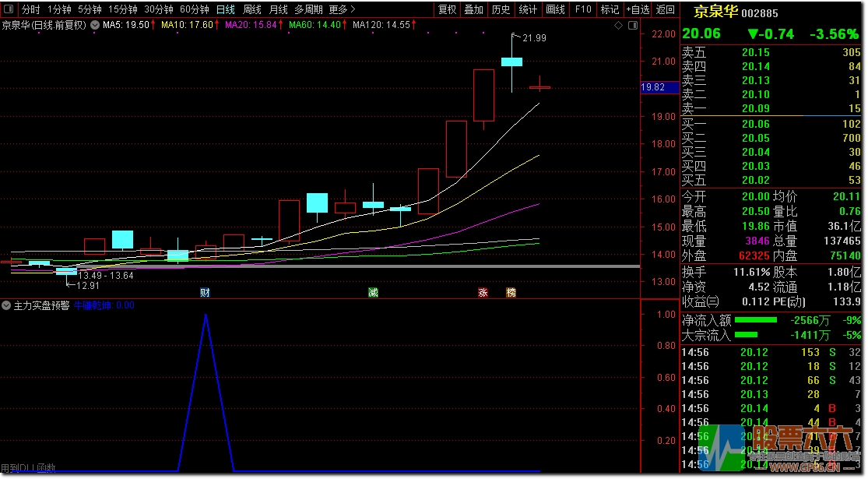The image size is (868, 479).
Task: Click the 财 financial event marker
Action: pyautogui.click(x=205, y=293)
